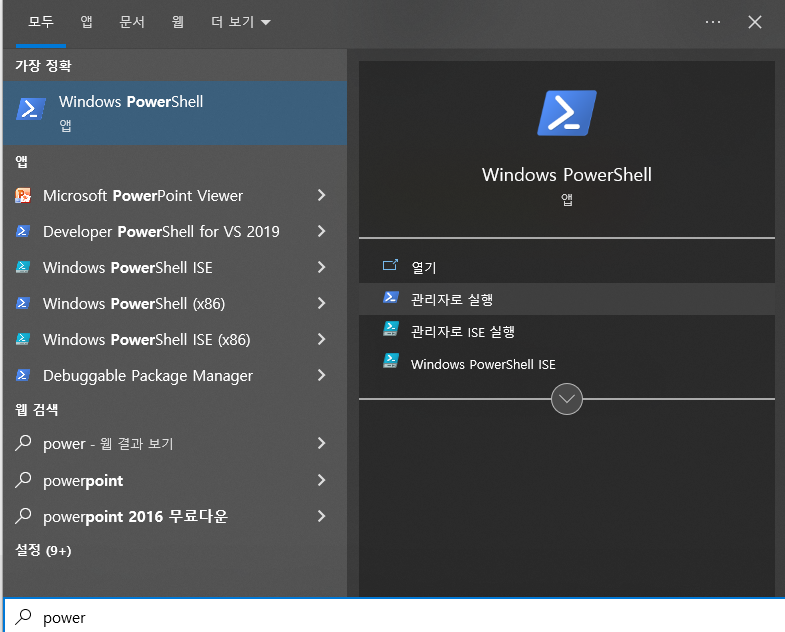Select the 'powerpoint' web suggestion text
The image size is (785, 632).
click(x=83, y=481)
